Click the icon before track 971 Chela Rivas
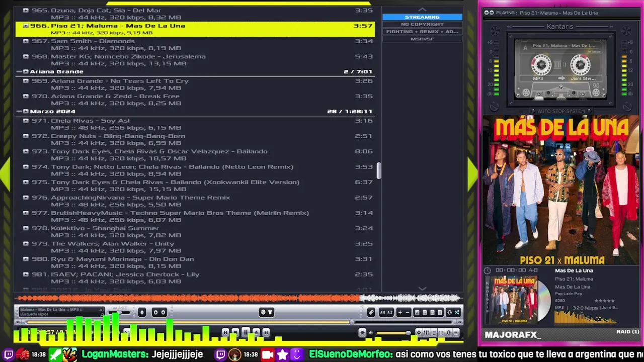 pyautogui.click(x=26, y=121)
